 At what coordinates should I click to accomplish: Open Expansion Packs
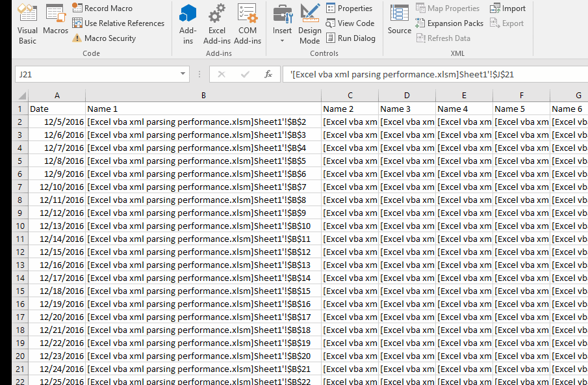tap(449, 23)
